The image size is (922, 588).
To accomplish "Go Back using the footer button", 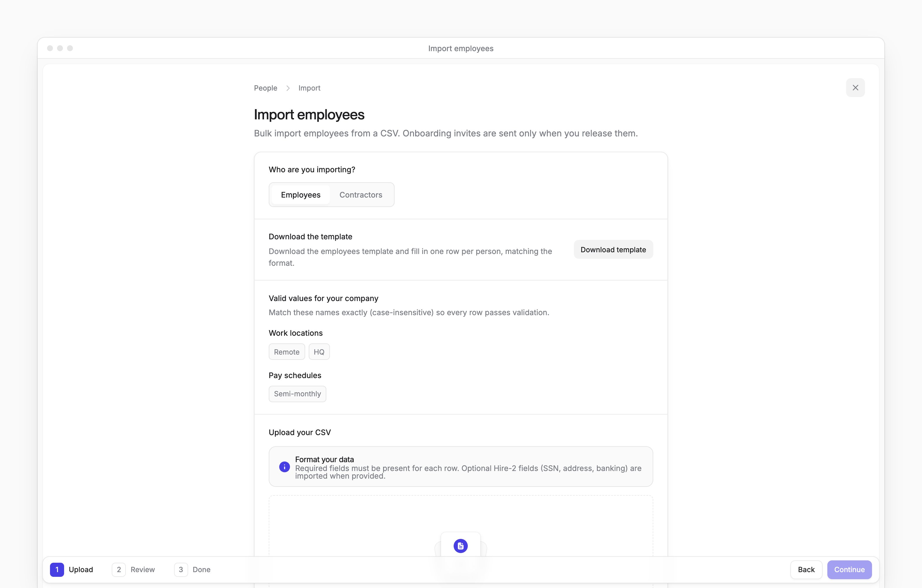I will (806, 569).
